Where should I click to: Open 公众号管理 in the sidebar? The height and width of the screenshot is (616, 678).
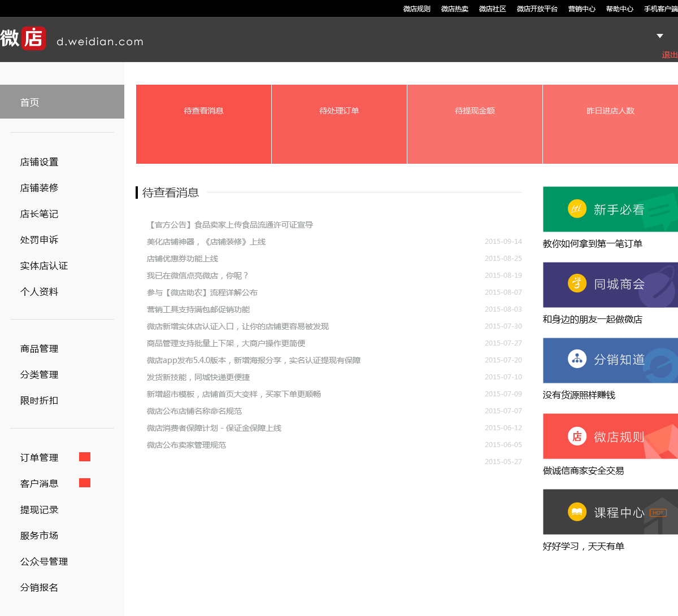point(44,562)
